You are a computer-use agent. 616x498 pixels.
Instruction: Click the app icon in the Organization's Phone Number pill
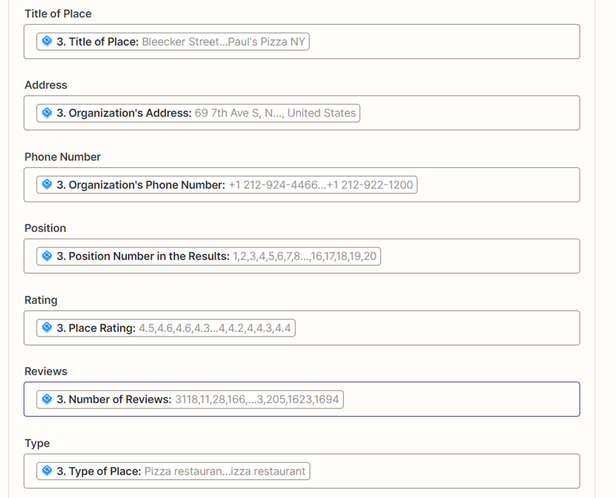[47, 185]
